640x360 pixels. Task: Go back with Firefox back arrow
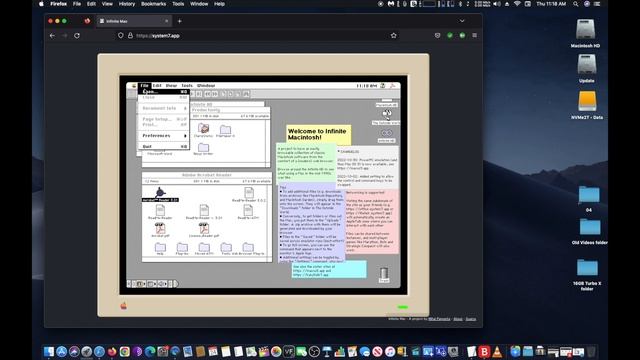tap(52, 36)
